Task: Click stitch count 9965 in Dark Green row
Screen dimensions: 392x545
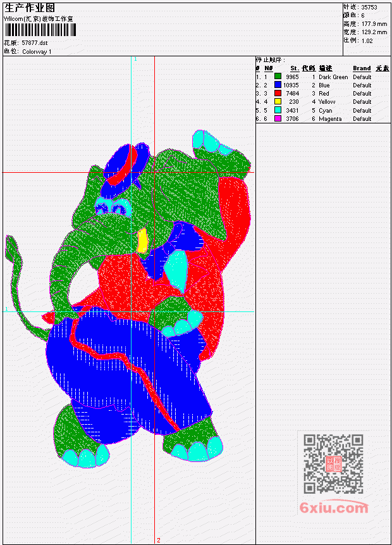Action: point(292,77)
